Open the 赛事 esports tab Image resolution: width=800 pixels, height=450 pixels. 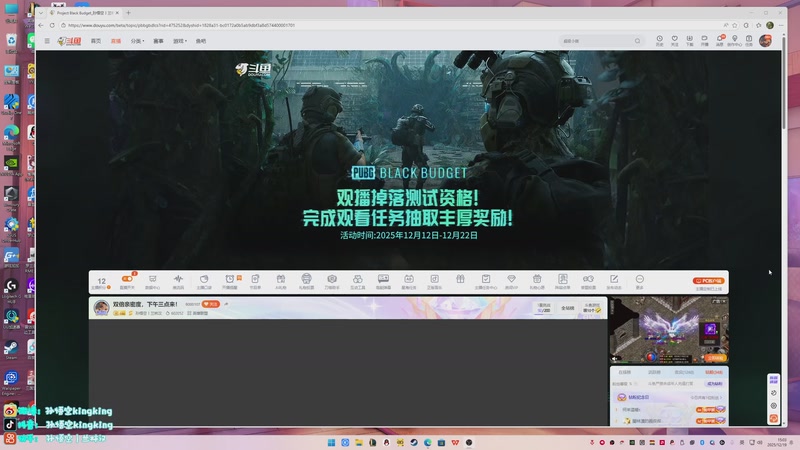(x=159, y=41)
